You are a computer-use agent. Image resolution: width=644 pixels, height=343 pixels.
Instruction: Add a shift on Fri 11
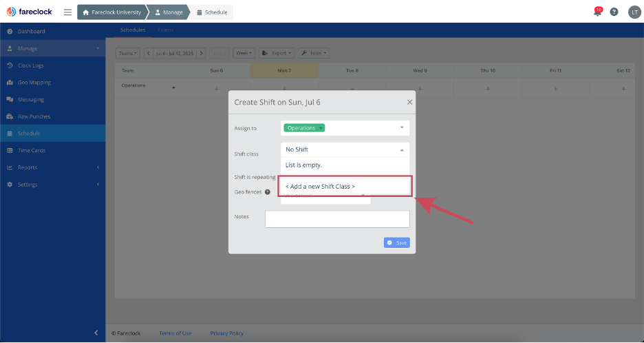tap(556, 90)
